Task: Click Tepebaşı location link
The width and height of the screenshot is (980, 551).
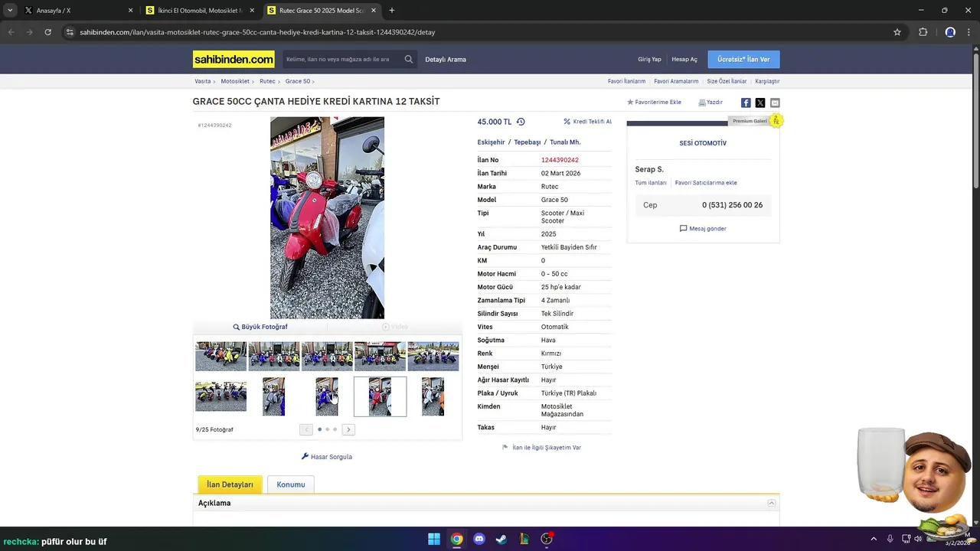Action: click(528, 142)
